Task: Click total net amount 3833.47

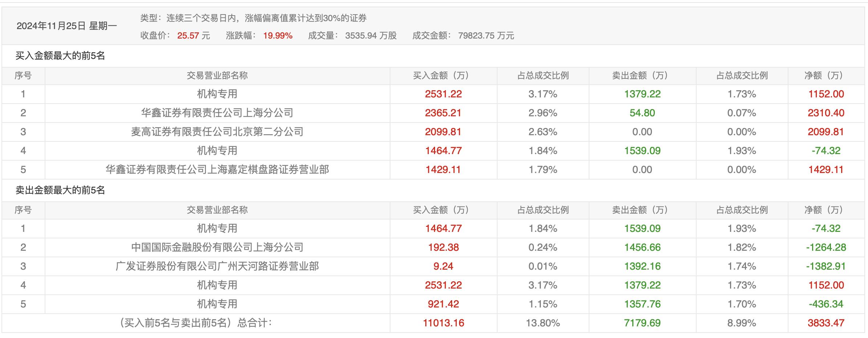Action: (x=826, y=323)
